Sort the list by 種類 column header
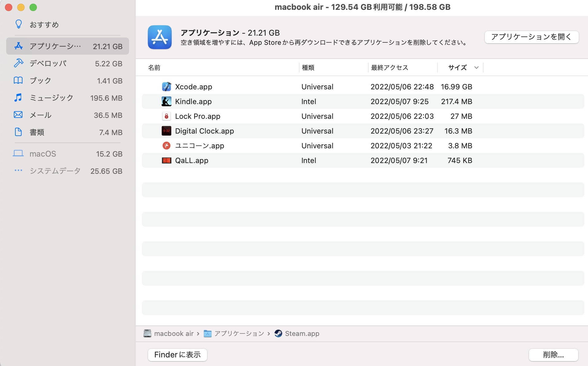The image size is (588, 366). click(x=308, y=68)
